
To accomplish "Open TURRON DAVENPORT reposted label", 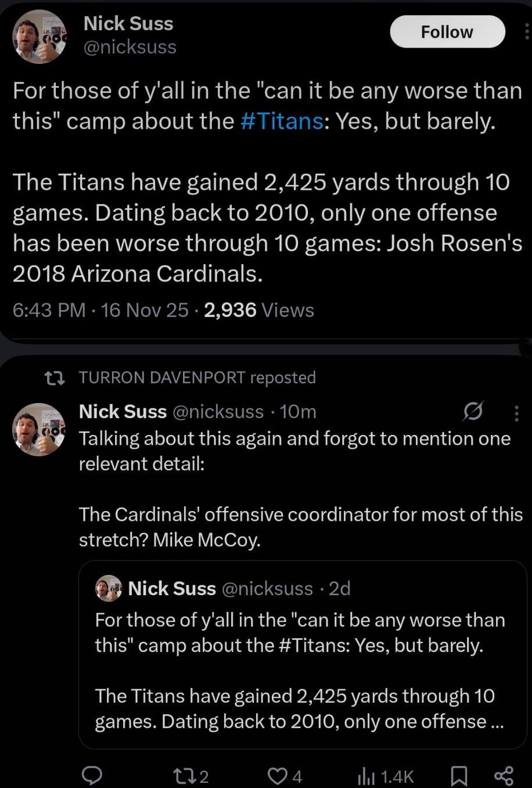I will tap(197, 377).
